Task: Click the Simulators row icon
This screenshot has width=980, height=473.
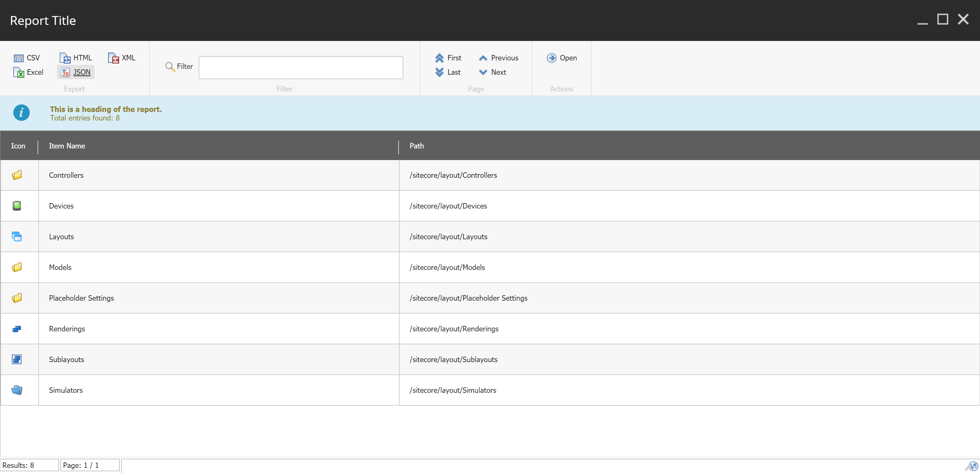Action: click(x=17, y=390)
